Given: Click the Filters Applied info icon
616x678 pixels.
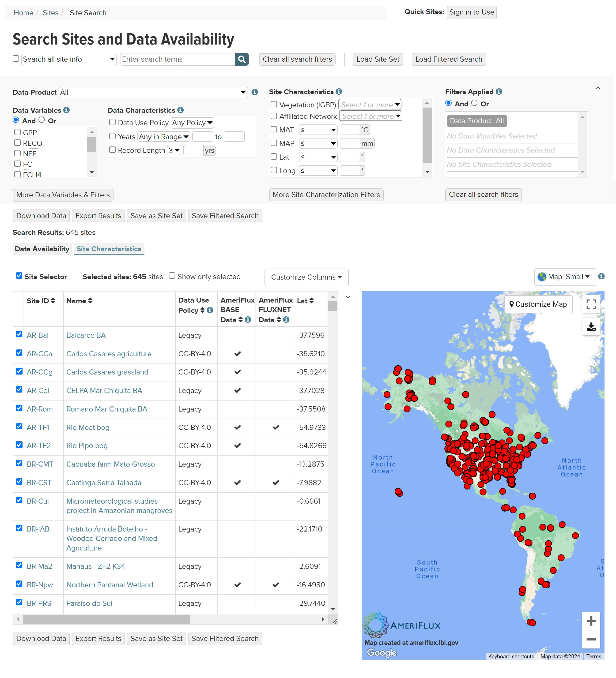Looking at the screenshot, I should click(x=499, y=91).
